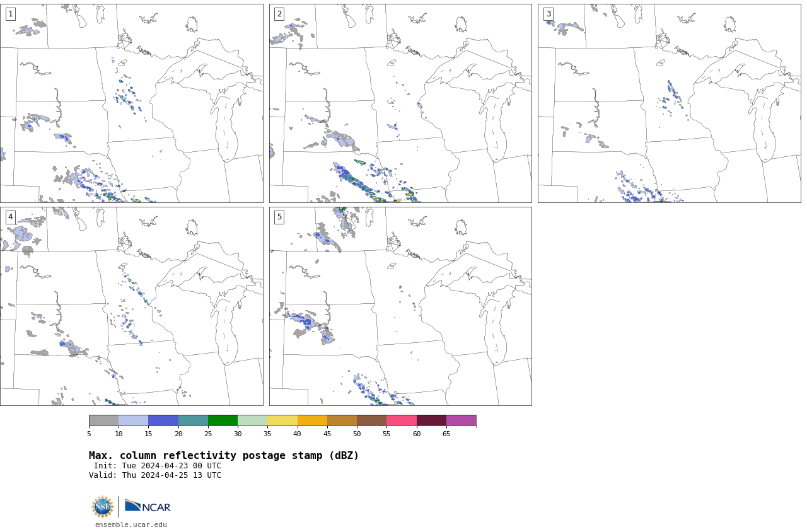This screenshot has width=807, height=532.
Task: Open ensemble member 5 map panel
Action: click(x=400, y=306)
